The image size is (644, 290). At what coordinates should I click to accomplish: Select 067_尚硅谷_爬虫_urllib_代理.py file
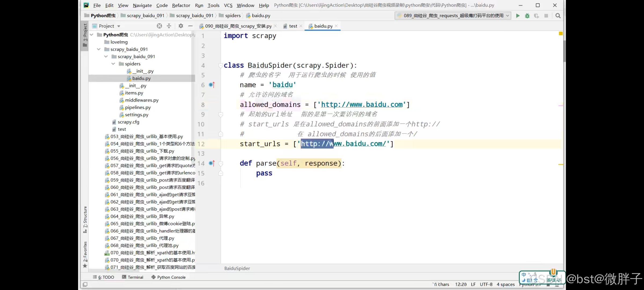point(140,238)
